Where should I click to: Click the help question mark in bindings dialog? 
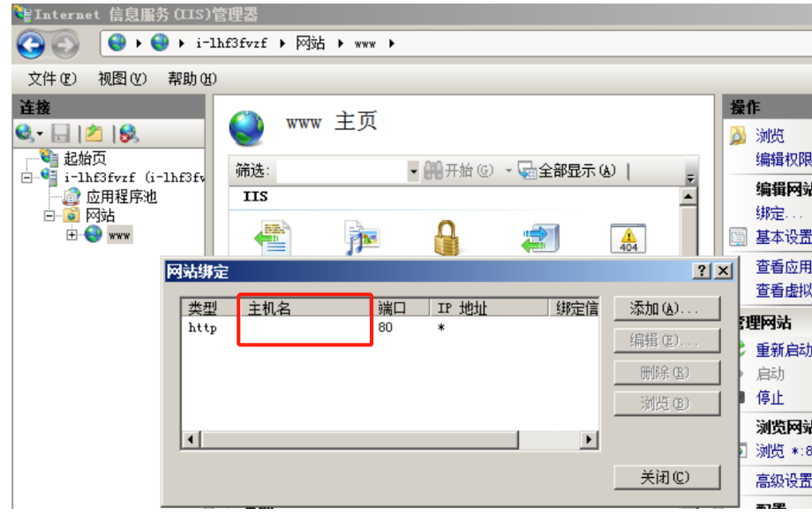[702, 270]
